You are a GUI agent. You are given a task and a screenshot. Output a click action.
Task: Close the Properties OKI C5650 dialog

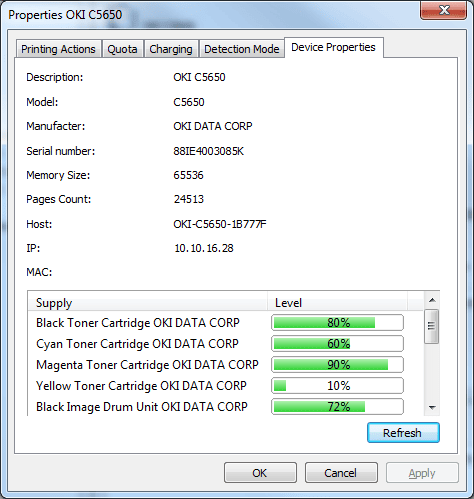pyautogui.click(x=444, y=10)
